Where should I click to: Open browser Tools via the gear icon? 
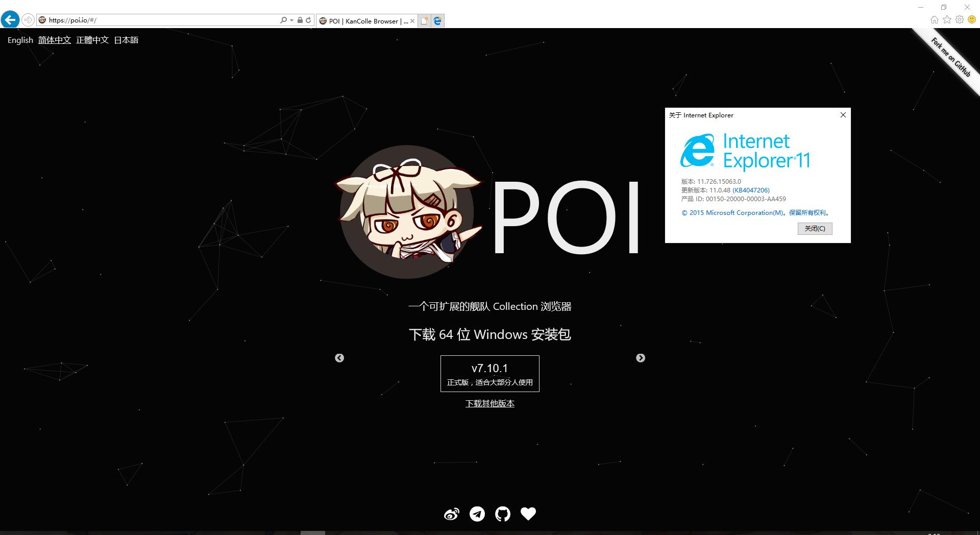960,20
